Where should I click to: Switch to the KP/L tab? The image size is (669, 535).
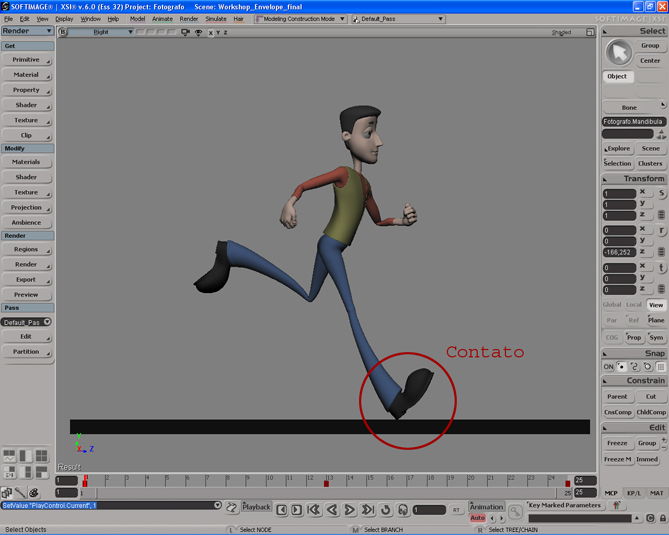point(634,493)
